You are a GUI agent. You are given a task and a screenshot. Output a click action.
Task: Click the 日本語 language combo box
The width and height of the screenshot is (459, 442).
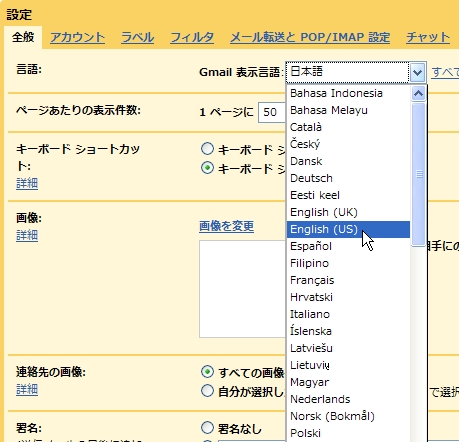tap(356, 72)
